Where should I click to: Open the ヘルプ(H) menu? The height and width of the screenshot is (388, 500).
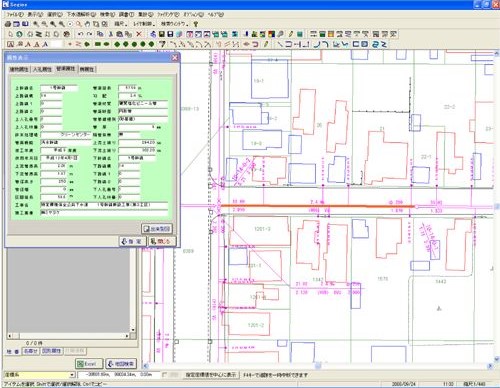(216, 14)
